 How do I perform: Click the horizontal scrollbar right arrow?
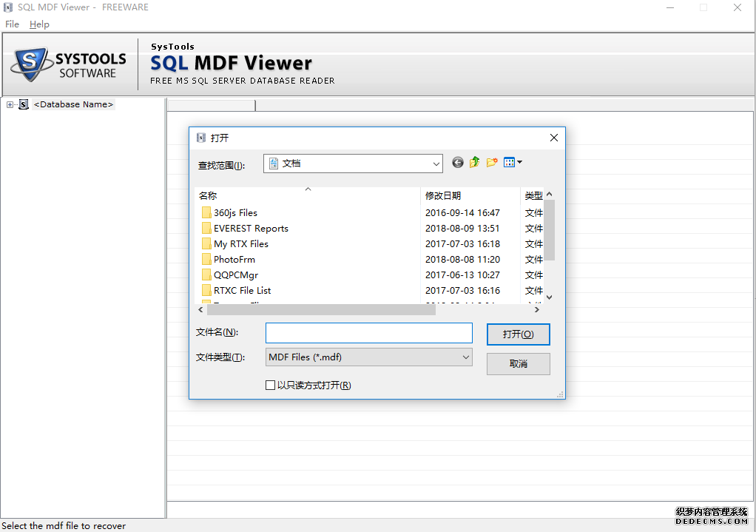coord(536,309)
